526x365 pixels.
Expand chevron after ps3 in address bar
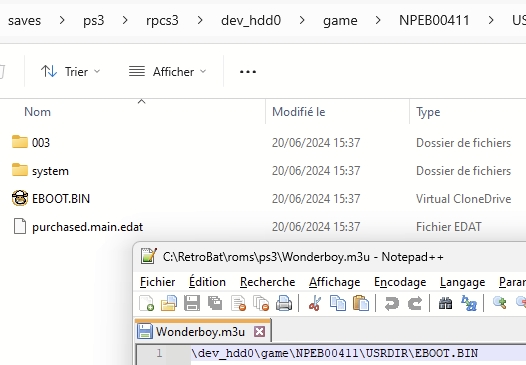[125, 20]
